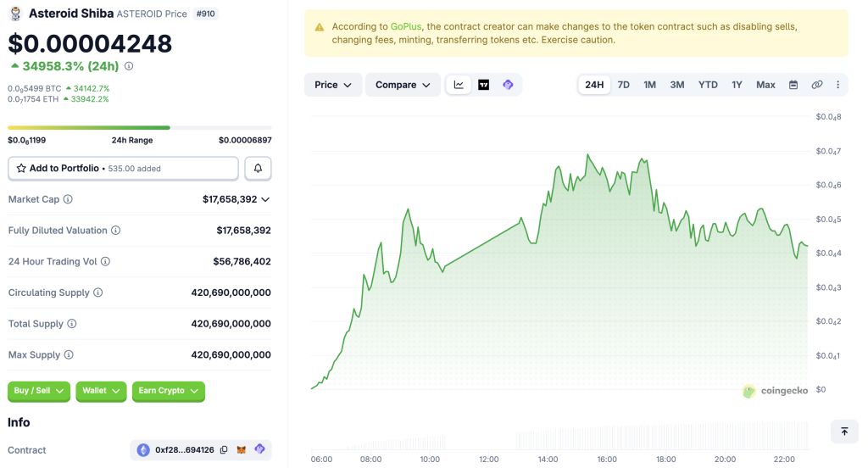The image size is (868, 468).
Task: Click the Market Cap info icon
Action: tap(68, 199)
